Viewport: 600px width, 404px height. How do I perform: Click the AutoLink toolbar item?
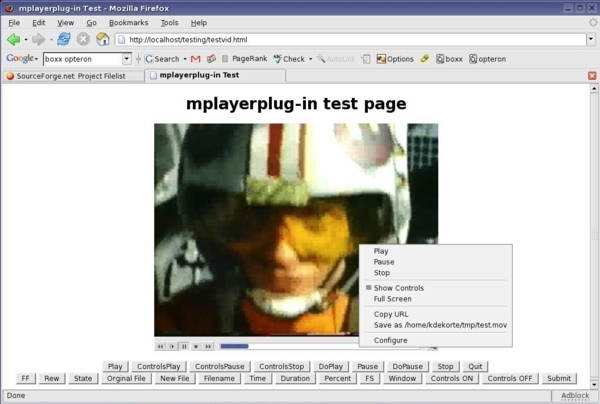[336, 59]
